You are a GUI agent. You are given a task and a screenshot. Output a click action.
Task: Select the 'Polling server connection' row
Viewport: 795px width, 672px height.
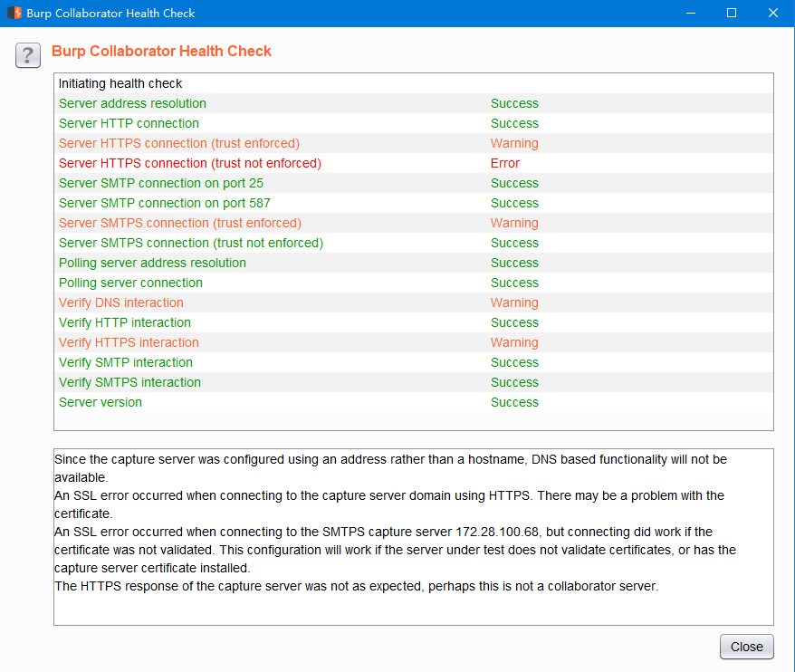(x=130, y=283)
